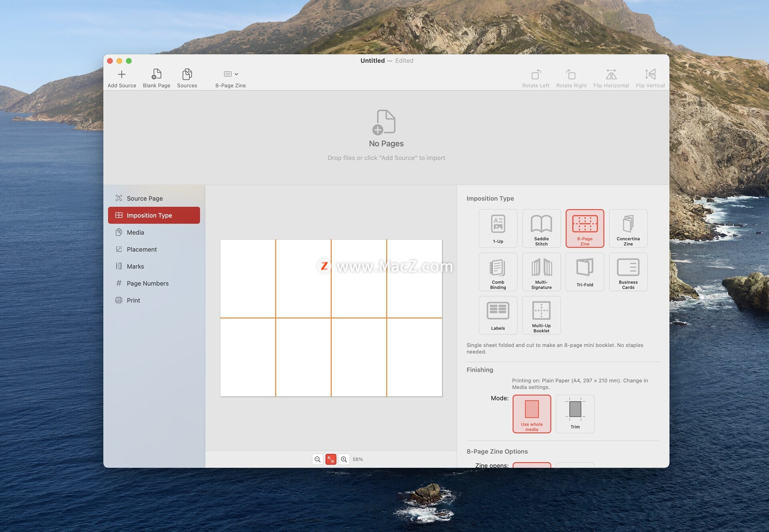
Task: Switch finishing mode to Trim
Action: coord(575,413)
